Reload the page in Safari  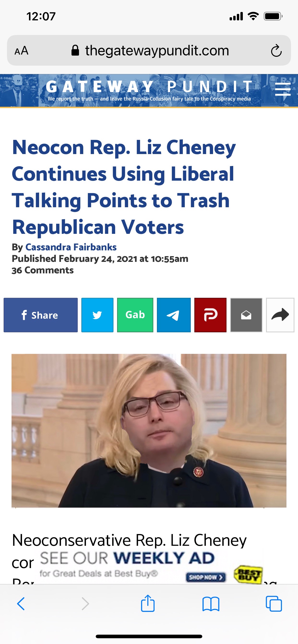coord(276,51)
